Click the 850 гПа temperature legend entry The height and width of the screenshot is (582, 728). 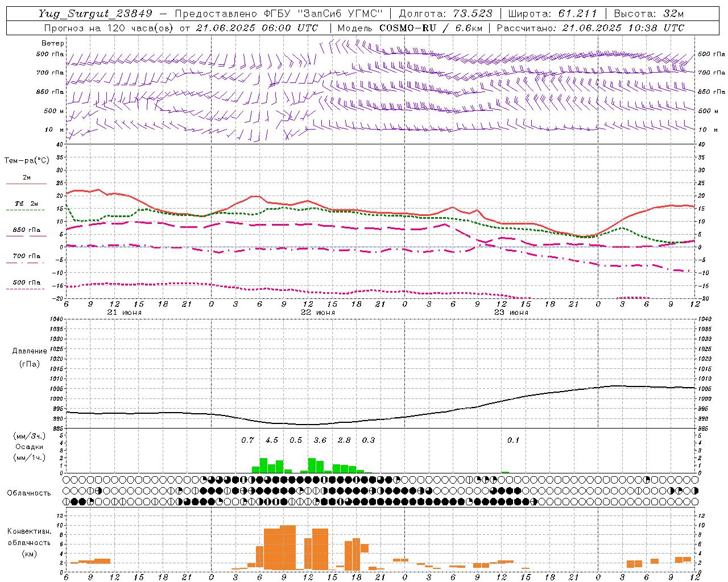pos(26,230)
